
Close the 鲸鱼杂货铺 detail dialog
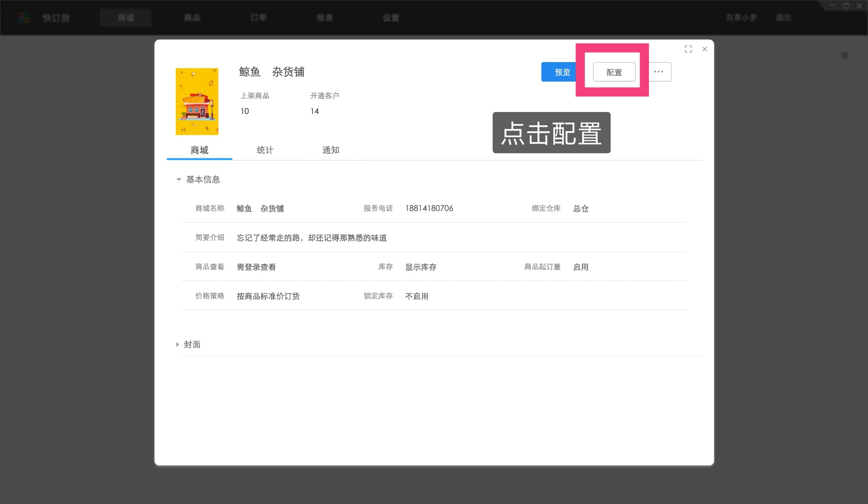click(x=704, y=49)
